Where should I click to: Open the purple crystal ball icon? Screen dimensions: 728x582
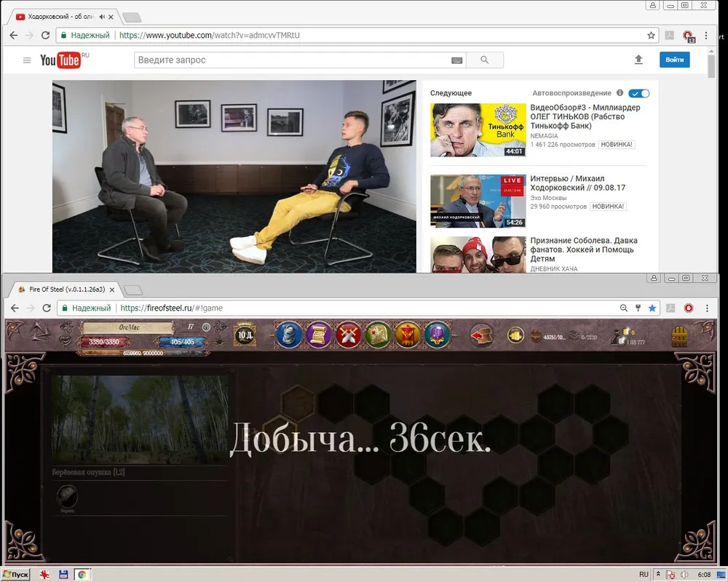pyautogui.click(x=438, y=335)
